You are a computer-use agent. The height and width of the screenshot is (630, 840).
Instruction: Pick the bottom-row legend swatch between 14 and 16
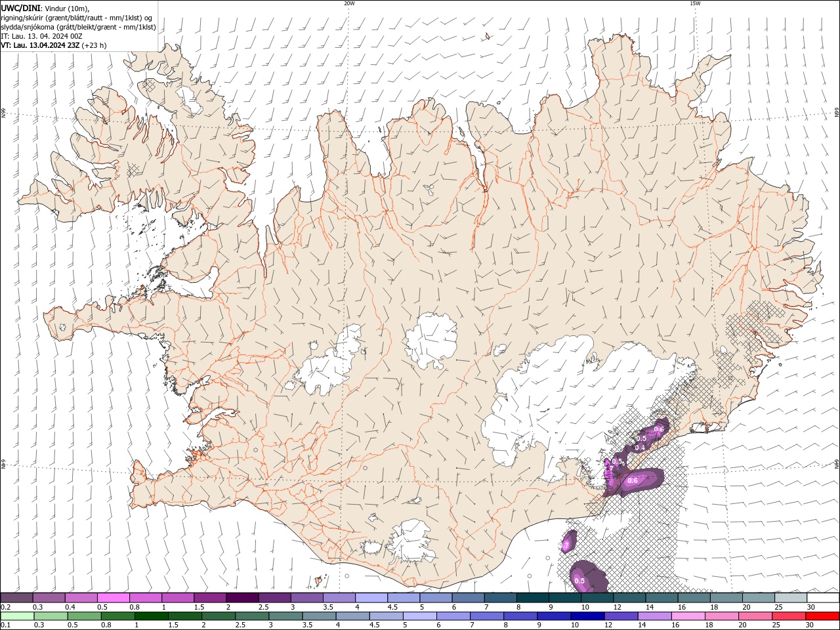tap(654, 616)
